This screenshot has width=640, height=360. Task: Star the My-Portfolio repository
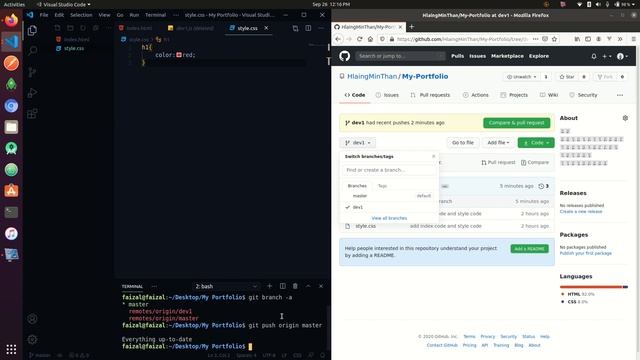coord(567,77)
